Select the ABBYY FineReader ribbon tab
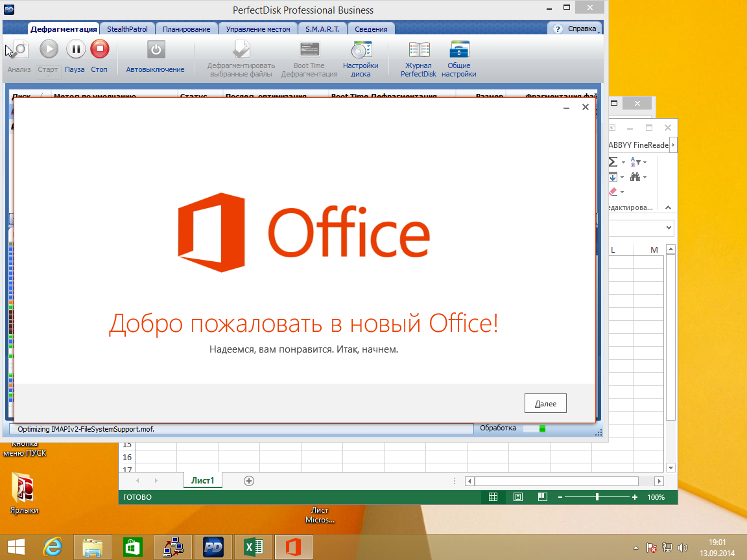Screen dimensions: 747x560 (x=638, y=145)
